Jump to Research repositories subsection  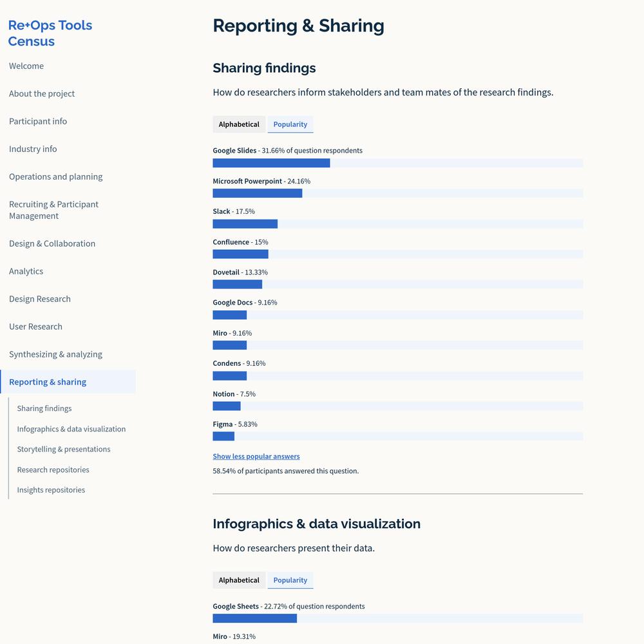click(x=53, y=470)
